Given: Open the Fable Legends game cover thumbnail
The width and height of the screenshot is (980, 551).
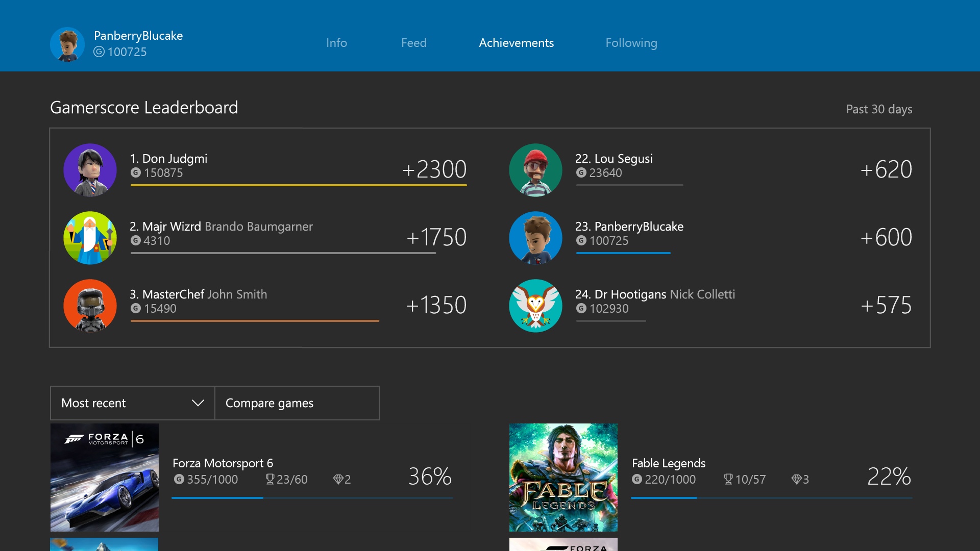Looking at the screenshot, I should click(563, 477).
